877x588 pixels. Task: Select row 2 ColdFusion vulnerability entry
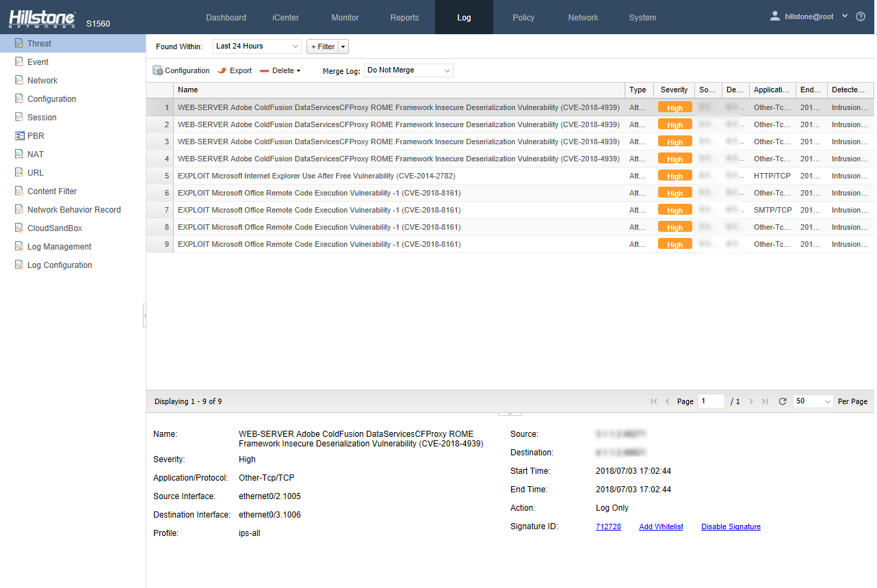tap(510, 124)
